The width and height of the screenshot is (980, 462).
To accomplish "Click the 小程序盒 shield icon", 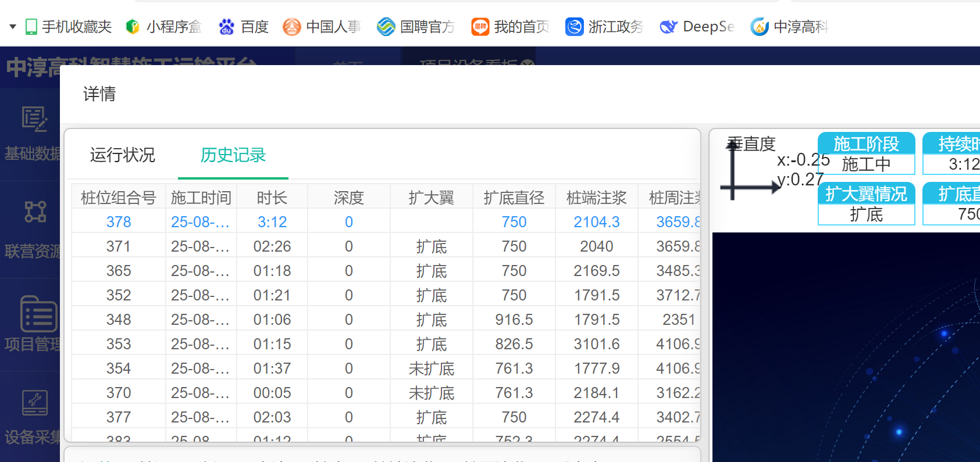I will 133,27.
